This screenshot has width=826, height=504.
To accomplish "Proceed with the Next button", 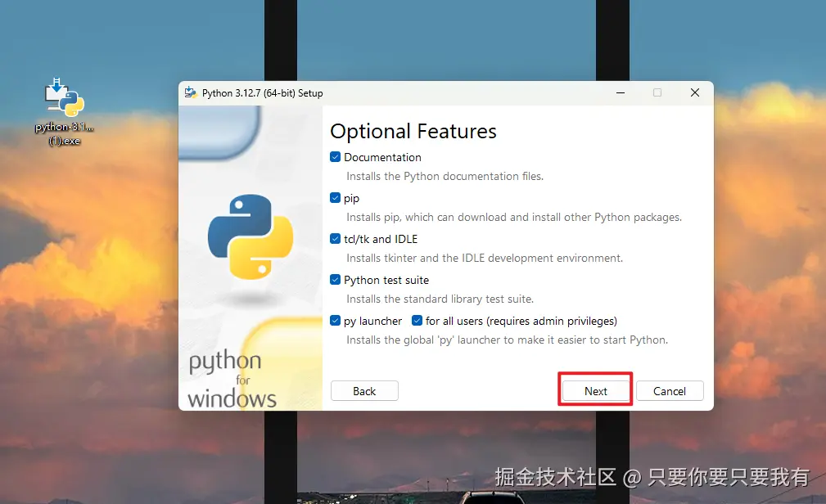I will pos(596,391).
